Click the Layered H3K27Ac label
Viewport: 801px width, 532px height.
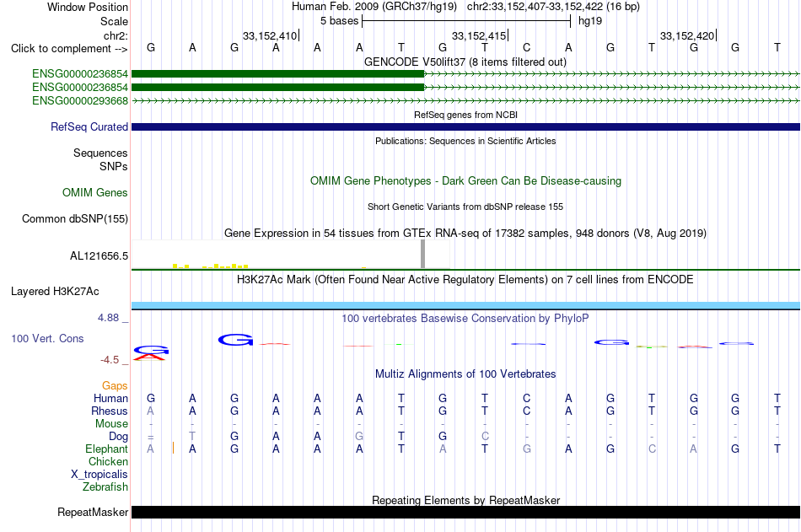pyautogui.click(x=55, y=292)
